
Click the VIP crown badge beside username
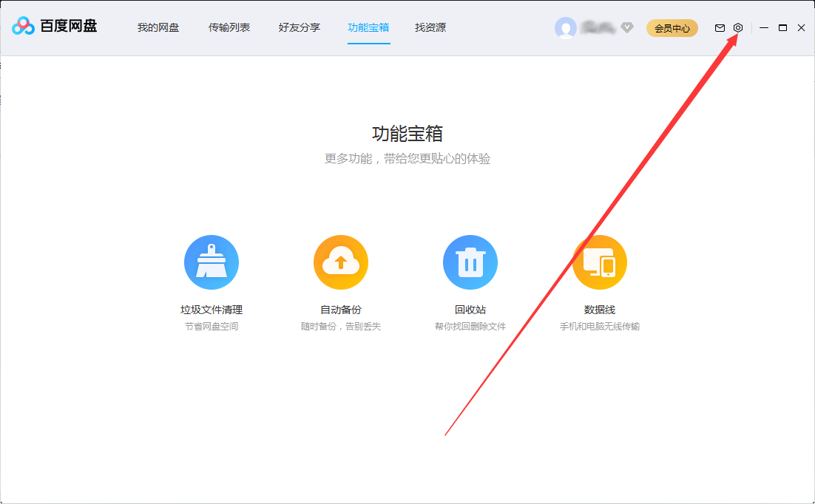pyautogui.click(x=626, y=27)
